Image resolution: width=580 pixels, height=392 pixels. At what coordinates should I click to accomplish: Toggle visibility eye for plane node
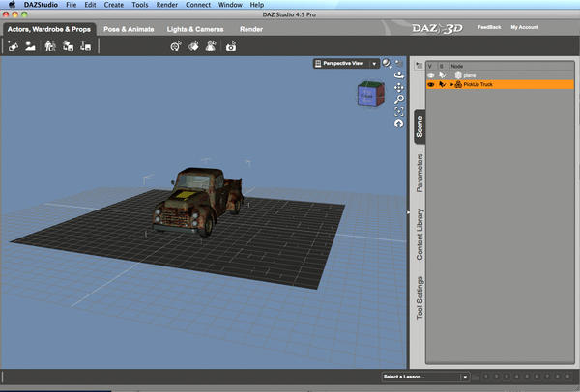pyautogui.click(x=431, y=74)
